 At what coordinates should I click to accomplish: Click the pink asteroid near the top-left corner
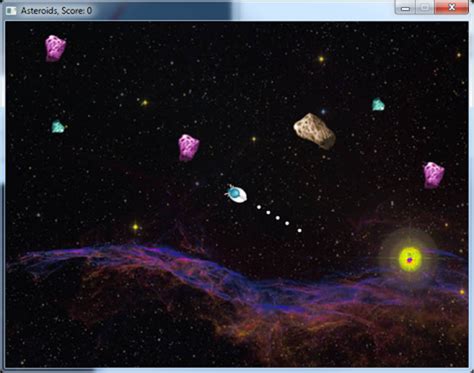(x=55, y=48)
